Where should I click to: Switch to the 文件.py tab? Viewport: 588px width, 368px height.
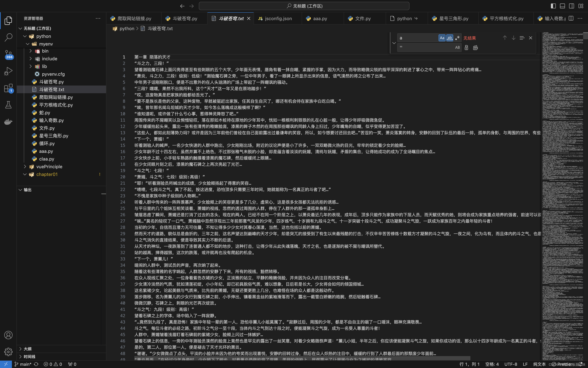click(x=365, y=19)
